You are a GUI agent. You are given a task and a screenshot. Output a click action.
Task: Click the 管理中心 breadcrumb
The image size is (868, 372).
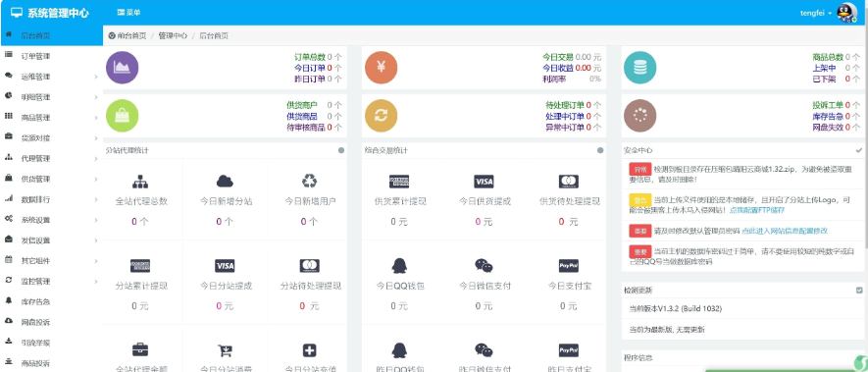click(x=173, y=36)
